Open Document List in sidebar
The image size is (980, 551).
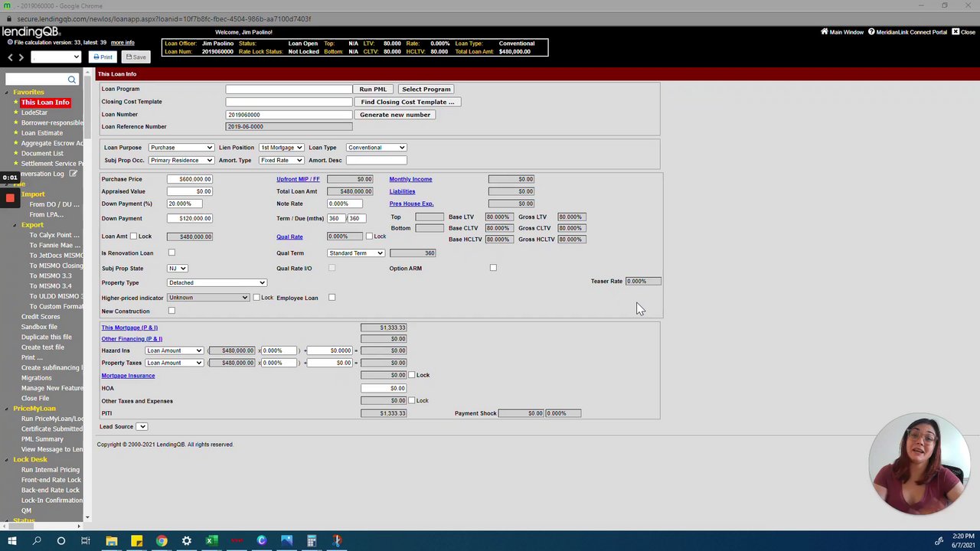(x=42, y=153)
